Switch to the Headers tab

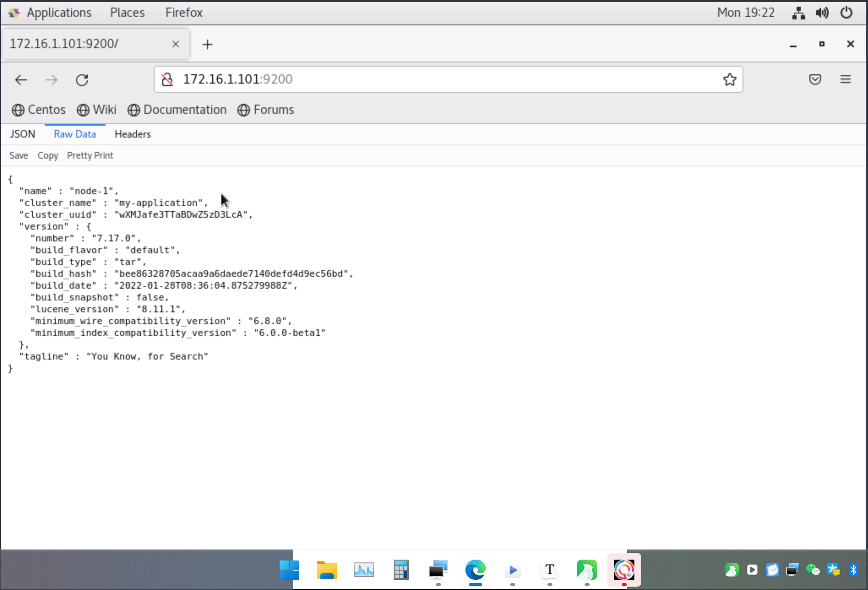click(132, 134)
